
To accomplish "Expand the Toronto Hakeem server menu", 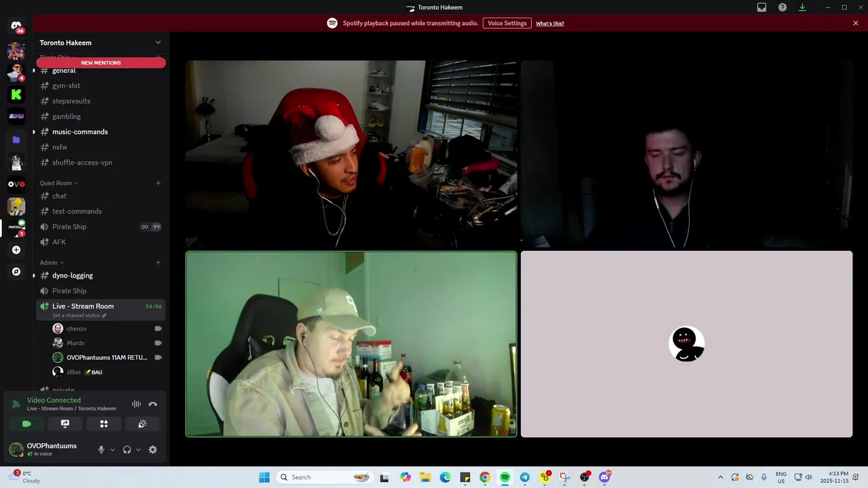I will pyautogui.click(x=158, y=43).
